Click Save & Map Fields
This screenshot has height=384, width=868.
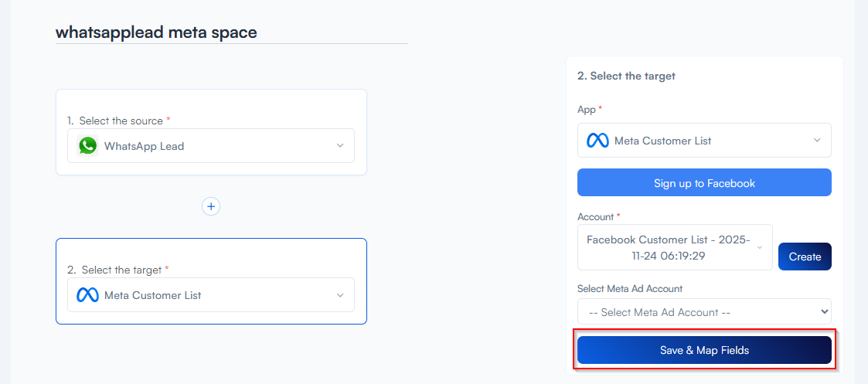coord(703,350)
